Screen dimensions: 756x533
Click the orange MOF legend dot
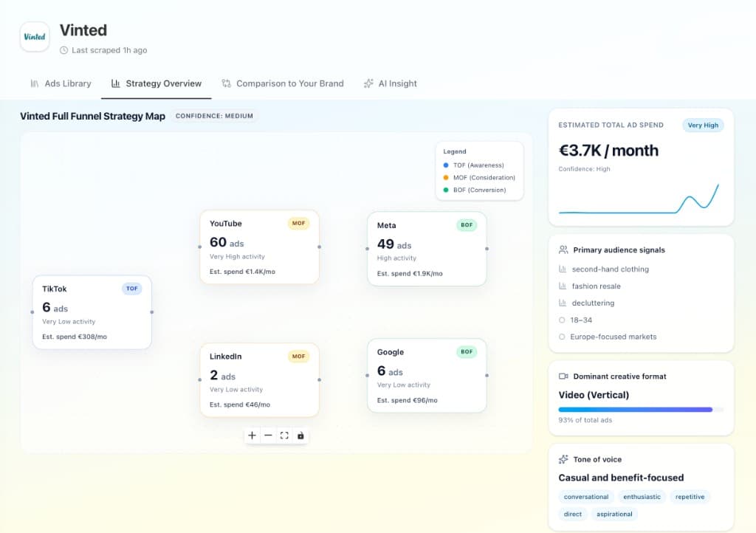tap(445, 178)
